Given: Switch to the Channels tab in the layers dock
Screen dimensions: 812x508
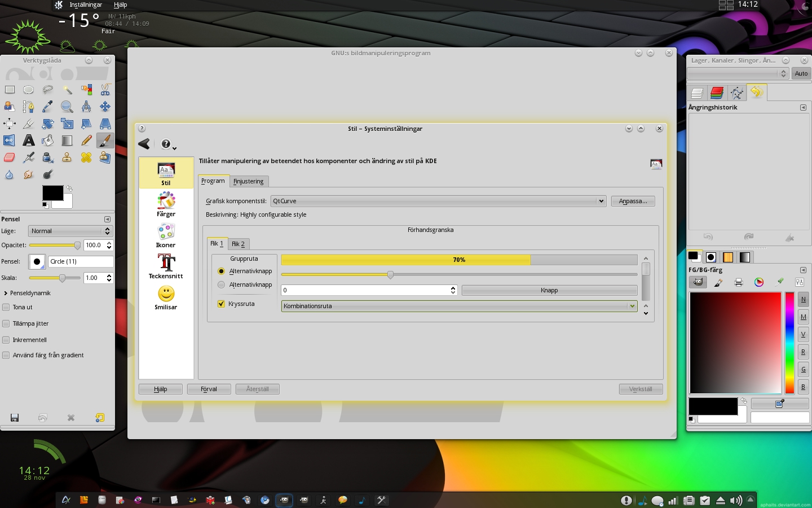Looking at the screenshot, I should [717, 93].
